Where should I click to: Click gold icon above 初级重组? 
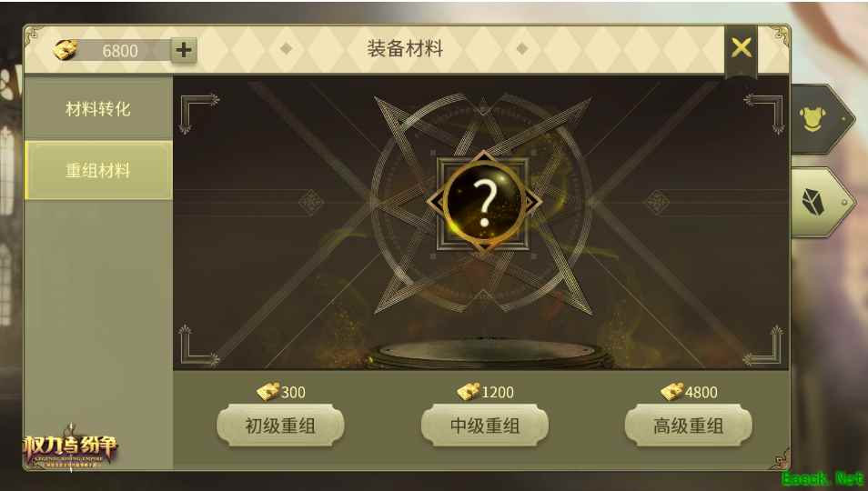coord(267,392)
